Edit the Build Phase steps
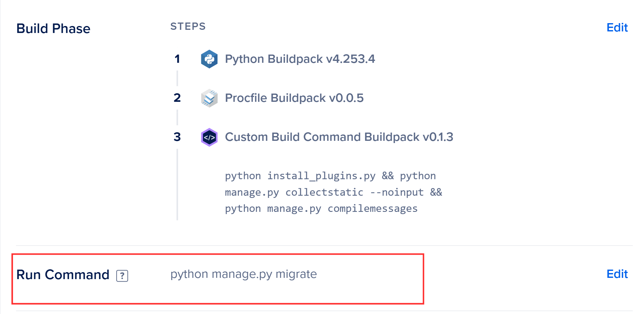 pos(617,28)
